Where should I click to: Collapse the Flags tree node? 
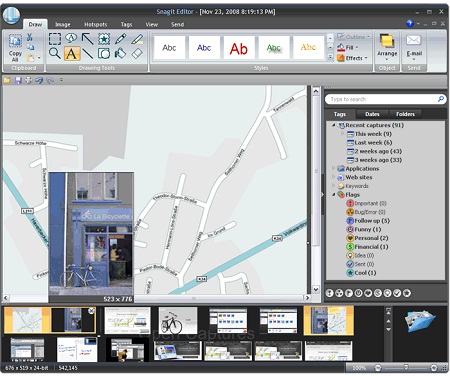tap(333, 194)
